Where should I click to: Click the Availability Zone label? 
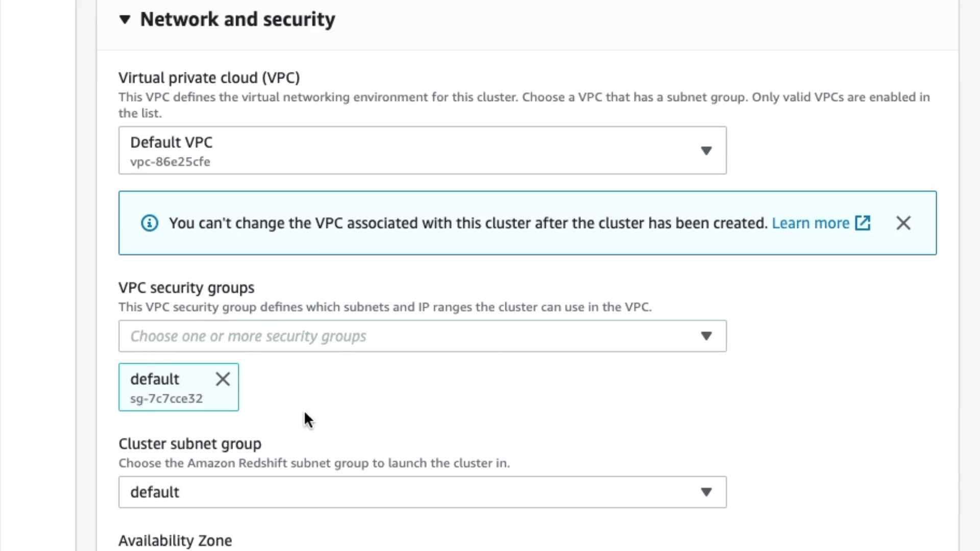point(175,540)
